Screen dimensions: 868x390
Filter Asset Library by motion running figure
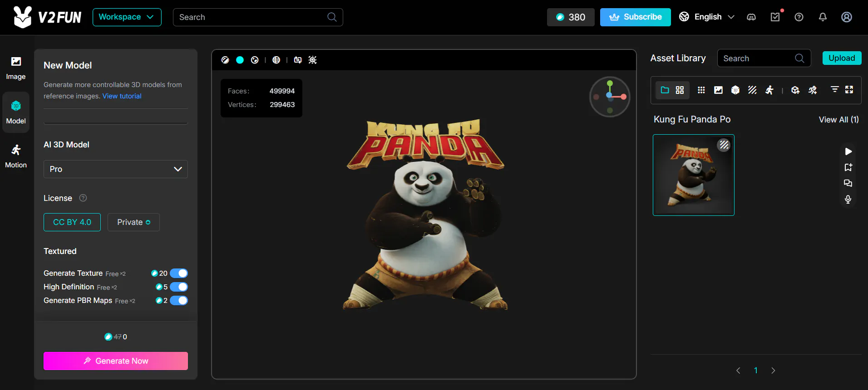coord(769,90)
